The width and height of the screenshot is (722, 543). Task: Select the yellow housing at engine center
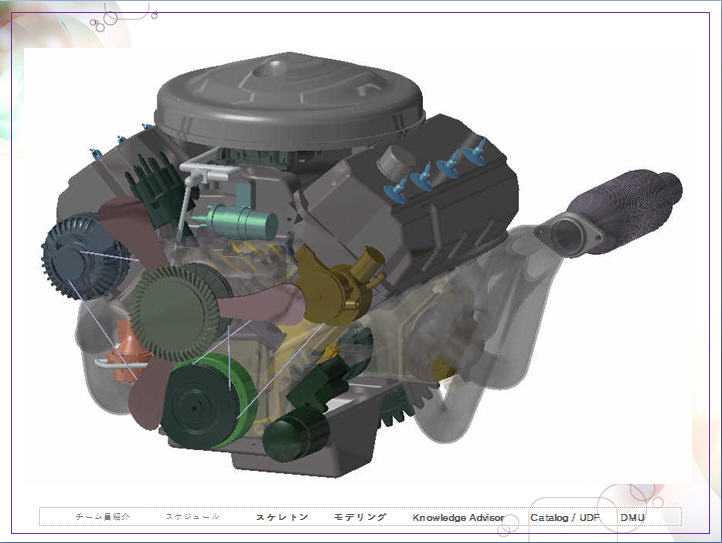coord(338,287)
